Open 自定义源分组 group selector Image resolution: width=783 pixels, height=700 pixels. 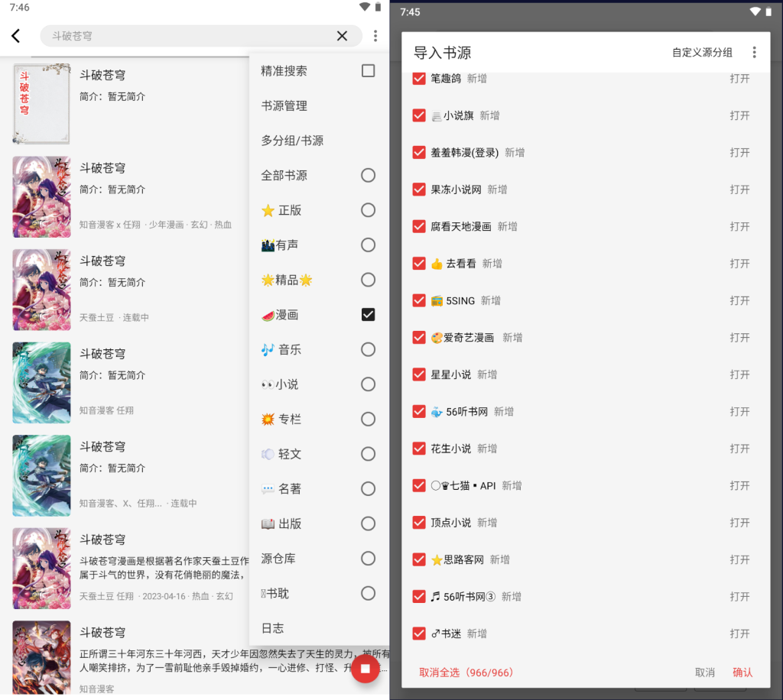[x=701, y=53]
